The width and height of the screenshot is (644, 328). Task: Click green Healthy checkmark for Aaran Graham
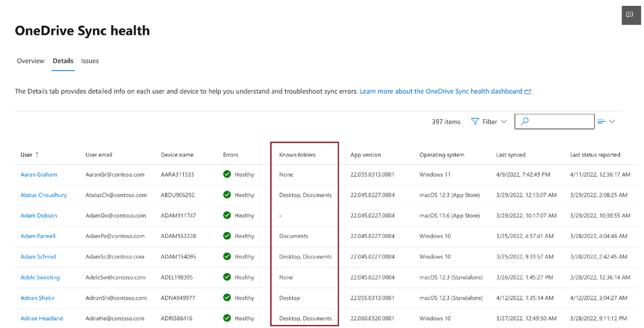pyautogui.click(x=226, y=174)
